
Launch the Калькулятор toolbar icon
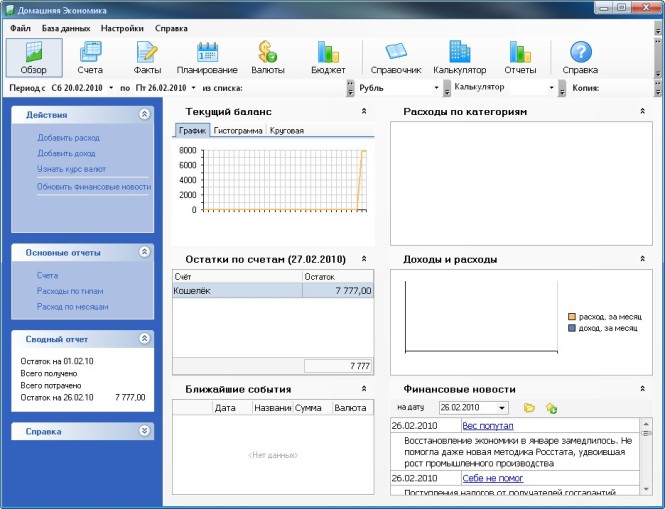[x=459, y=58]
